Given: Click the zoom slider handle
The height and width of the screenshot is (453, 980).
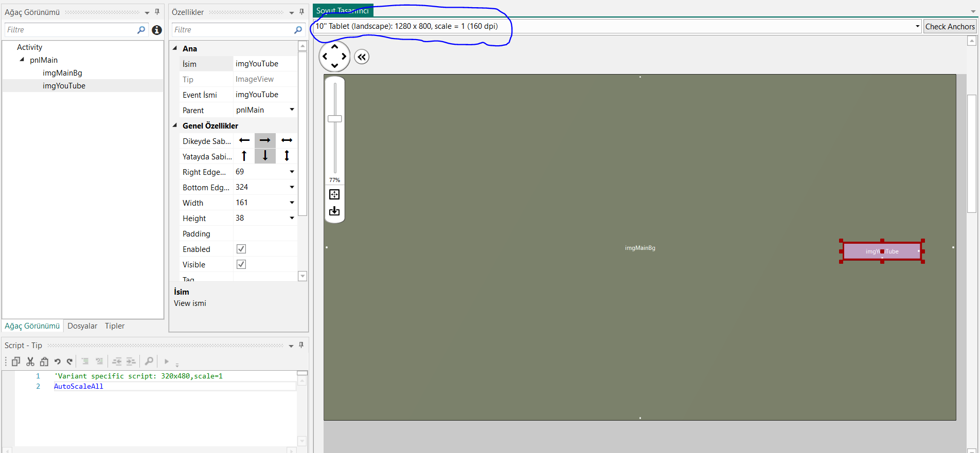Looking at the screenshot, I should [335, 119].
